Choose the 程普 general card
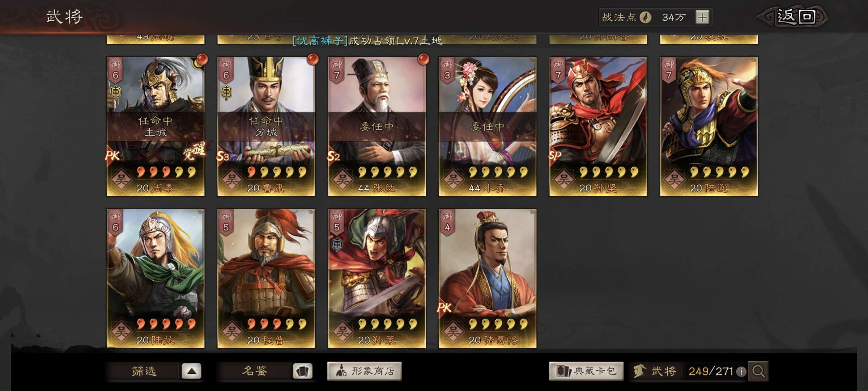This screenshot has width=868, height=391. coord(266,278)
